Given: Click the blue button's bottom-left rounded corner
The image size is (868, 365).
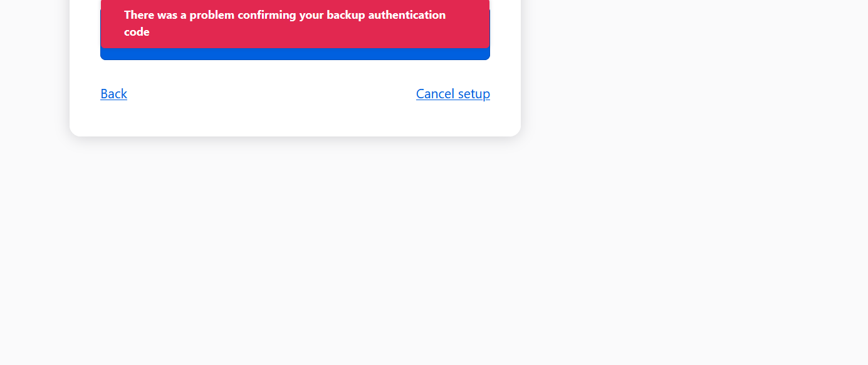Looking at the screenshot, I should click(x=103, y=57).
